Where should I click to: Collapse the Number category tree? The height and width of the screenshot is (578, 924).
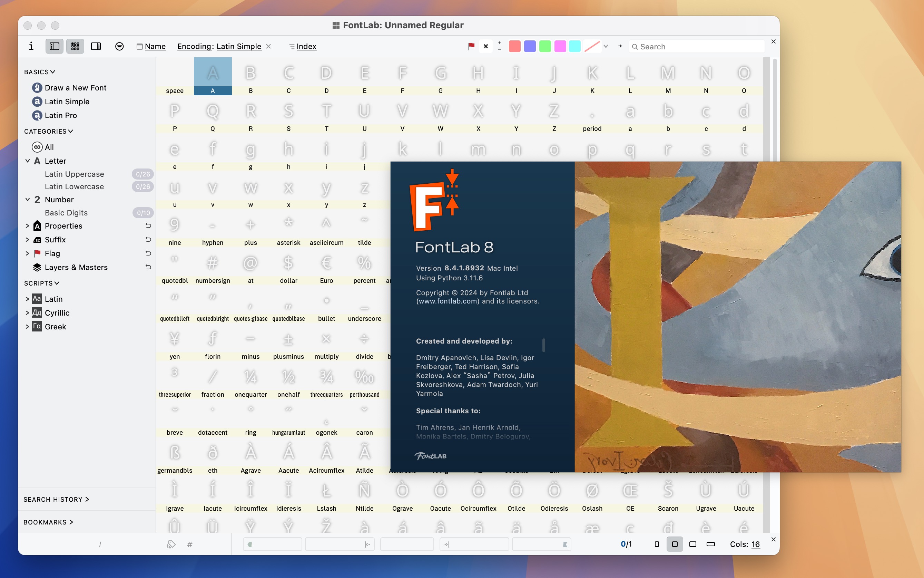click(28, 199)
